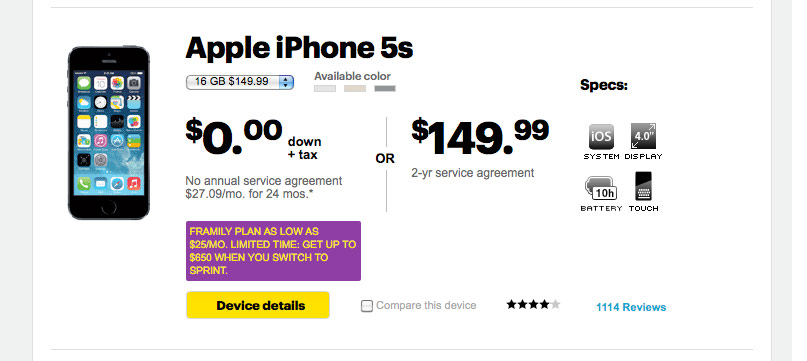Click the Apple iPhone 5s title
The image size is (807, 361).
point(299,48)
